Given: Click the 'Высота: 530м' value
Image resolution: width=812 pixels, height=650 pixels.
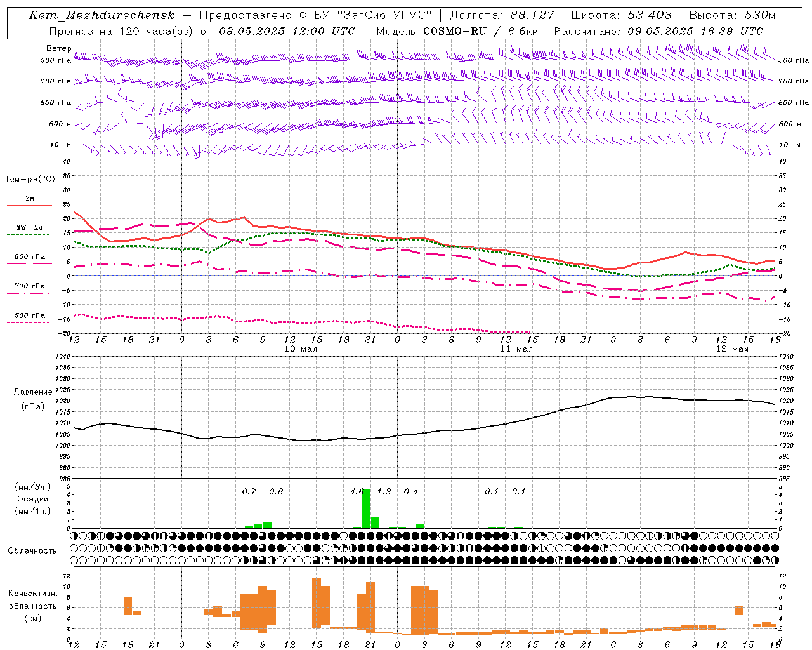Looking at the screenshot, I should click(732, 15).
